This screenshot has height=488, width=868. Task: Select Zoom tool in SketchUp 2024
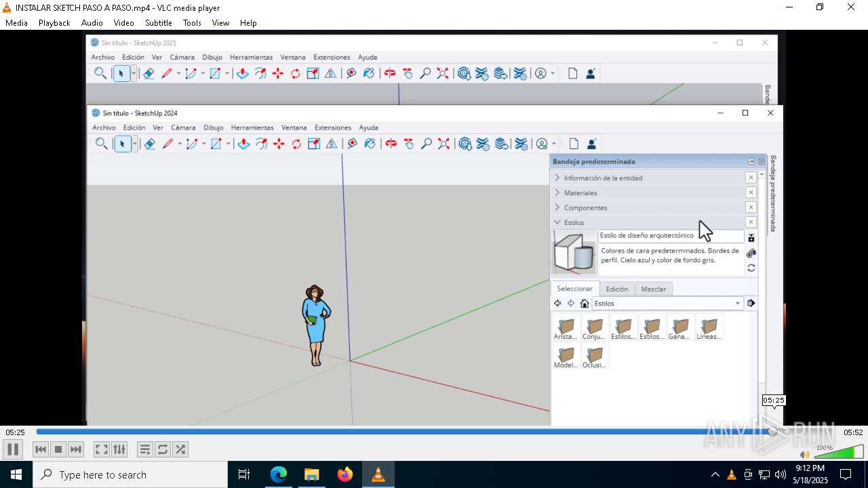[426, 144]
